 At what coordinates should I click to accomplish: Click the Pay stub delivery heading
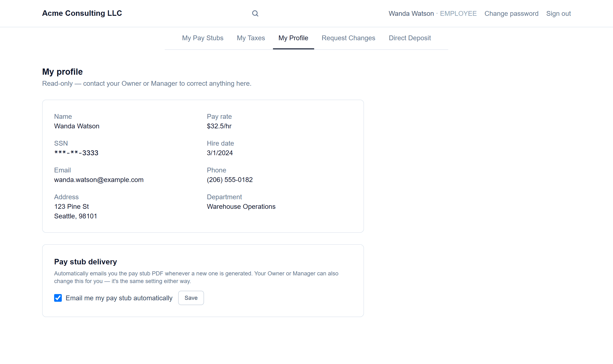pos(85,262)
